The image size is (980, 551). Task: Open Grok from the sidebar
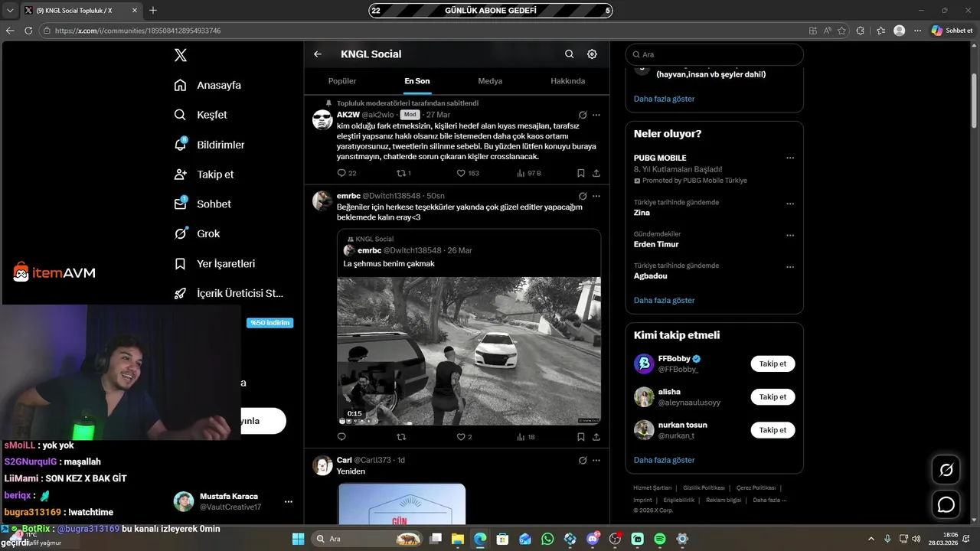[197, 234]
